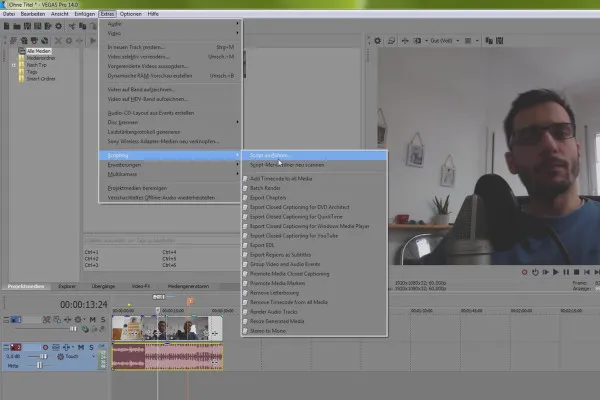This screenshot has height=400, width=600.
Task: Click the copy icon in main toolbar
Action: coord(82,26)
